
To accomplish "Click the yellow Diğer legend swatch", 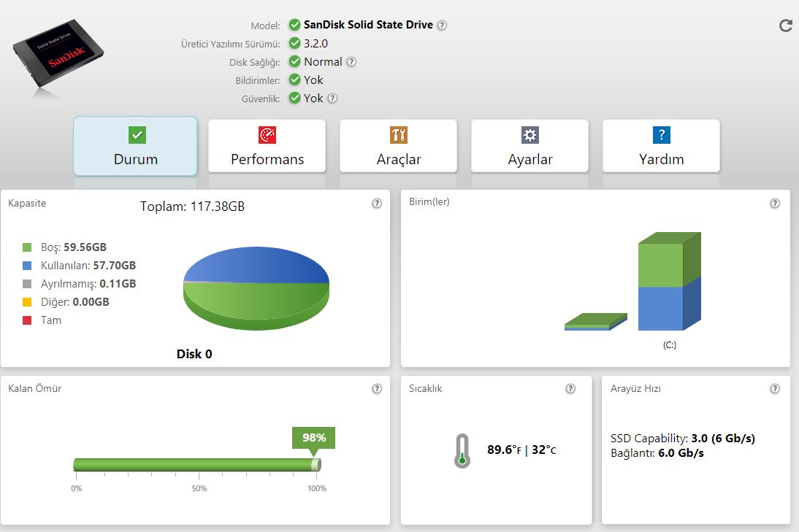I will pyautogui.click(x=27, y=302).
